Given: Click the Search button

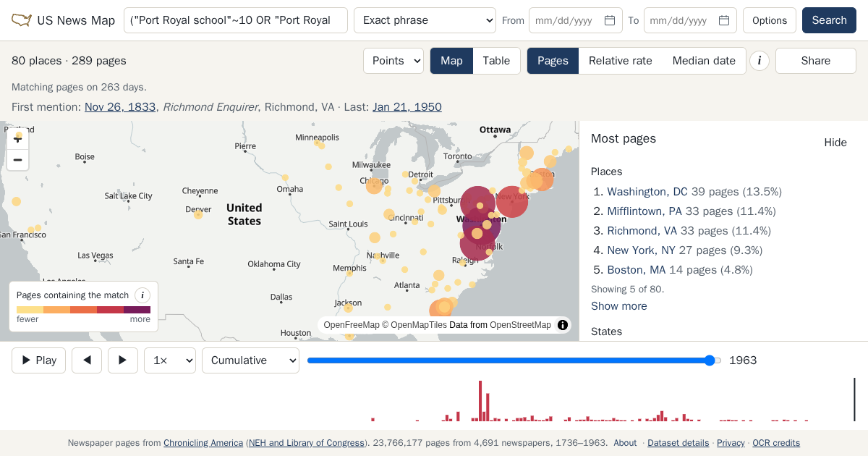Looking at the screenshot, I should click(829, 20).
